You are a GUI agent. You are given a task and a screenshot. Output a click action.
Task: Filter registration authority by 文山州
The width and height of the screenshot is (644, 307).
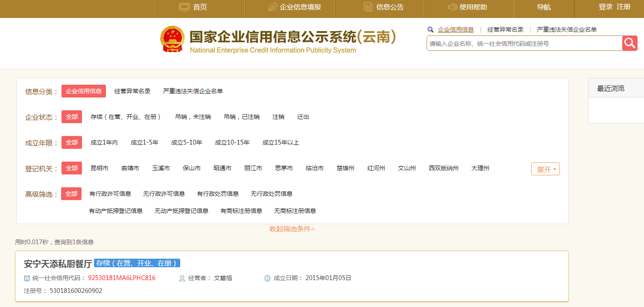click(407, 168)
